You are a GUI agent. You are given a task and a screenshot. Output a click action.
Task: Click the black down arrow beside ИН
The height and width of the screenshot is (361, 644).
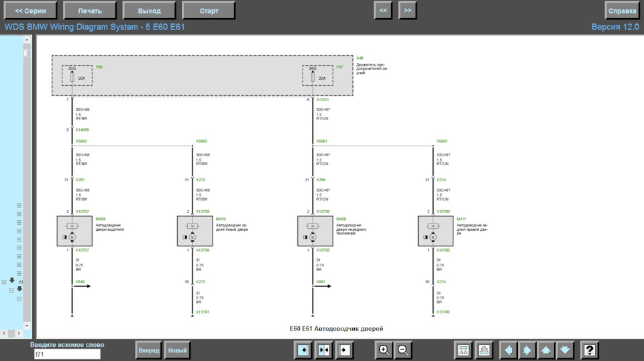tap(12, 280)
